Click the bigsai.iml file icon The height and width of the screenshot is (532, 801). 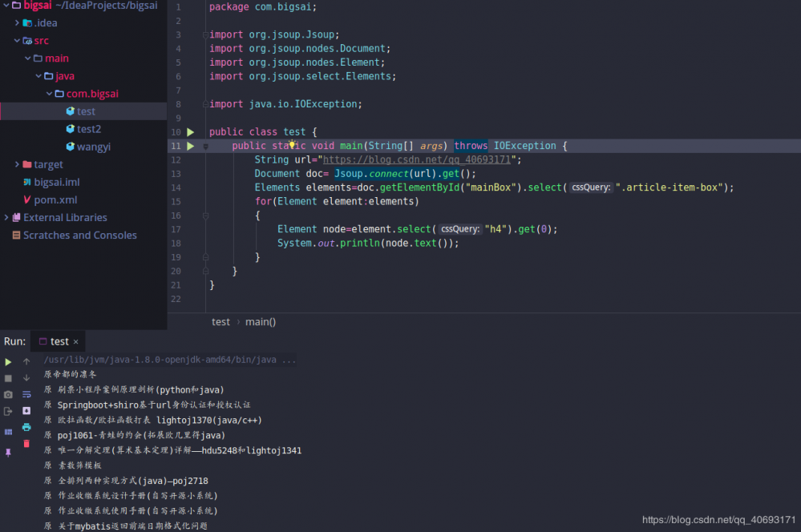[27, 182]
